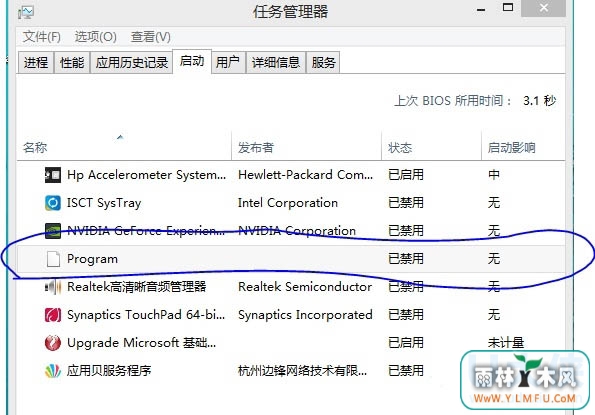Click publisher Hewlett-Packard Com...
The width and height of the screenshot is (595, 415).
point(305,175)
